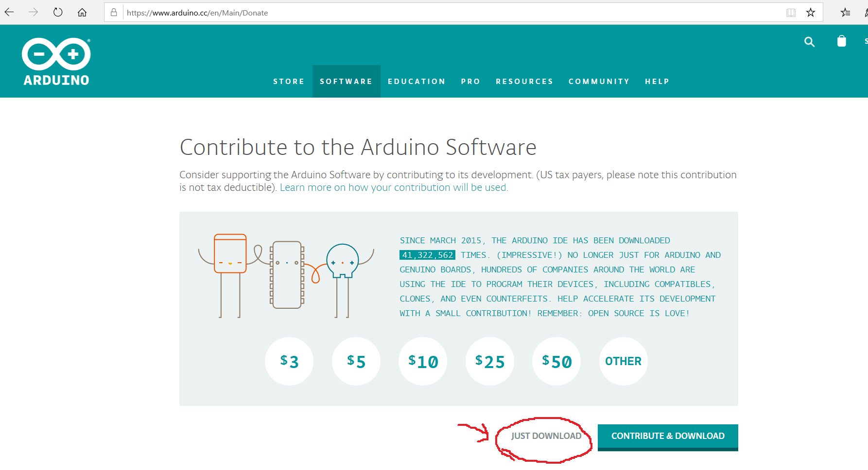
Task: Click the 41,322,562 download counter
Action: coord(427,255)
